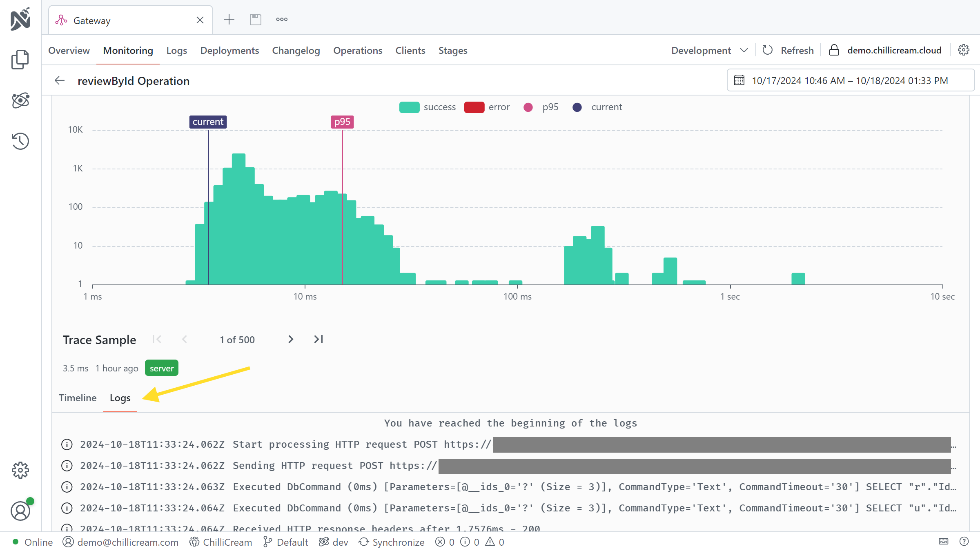This screenshot has height=551, width=980.
Task: Switch to the Deployments tab
Action: pos(229,51)
